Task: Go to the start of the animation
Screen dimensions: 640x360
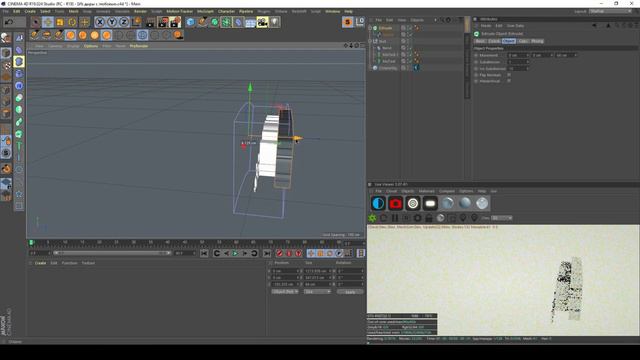Action: (x=204, y=253)
